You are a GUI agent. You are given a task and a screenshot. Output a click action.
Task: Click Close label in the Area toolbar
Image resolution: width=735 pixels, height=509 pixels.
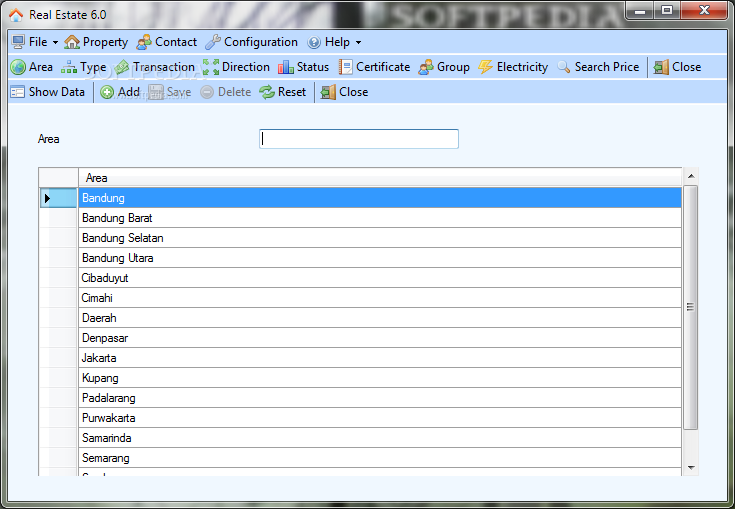click(x=686, y=67)
